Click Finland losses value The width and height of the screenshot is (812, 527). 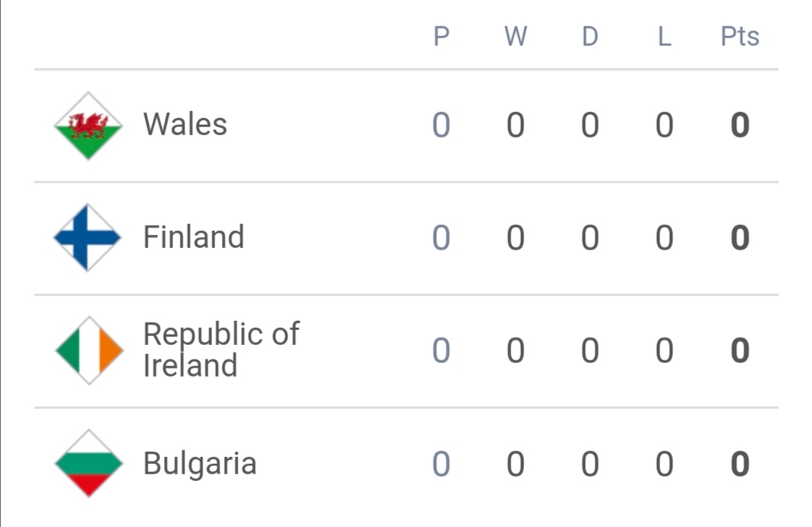pyautogui.click(x=665, y=238)
